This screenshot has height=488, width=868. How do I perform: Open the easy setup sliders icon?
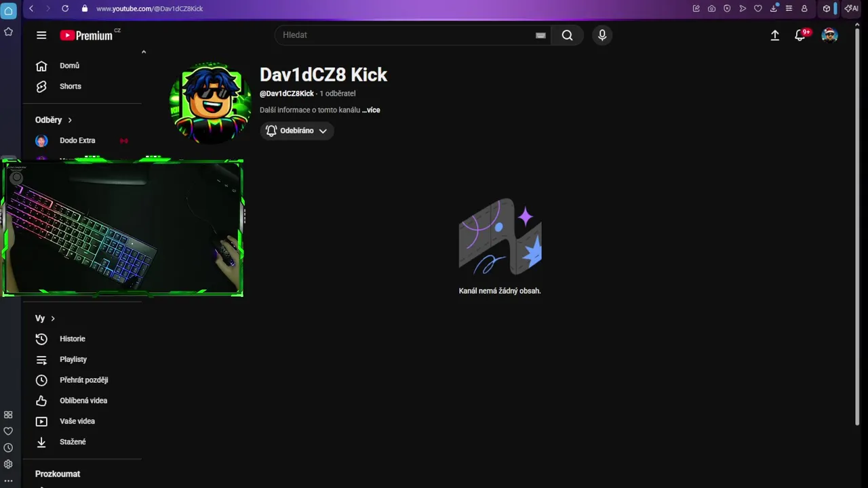789,8
